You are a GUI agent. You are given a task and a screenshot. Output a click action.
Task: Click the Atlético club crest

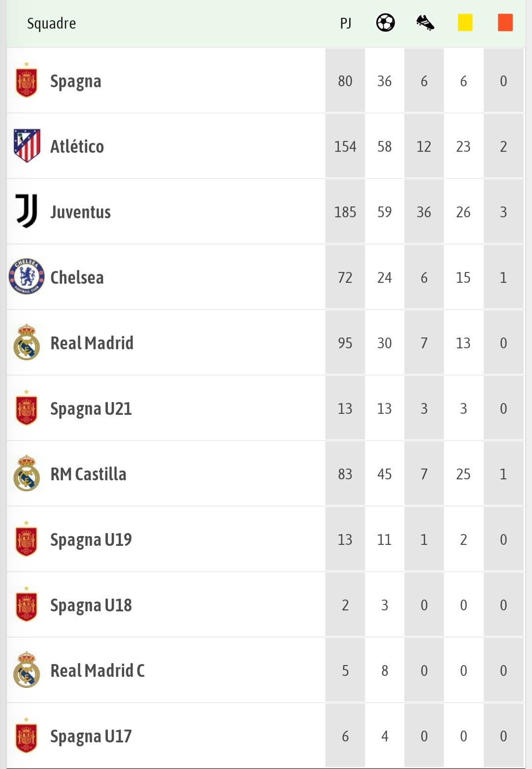click(27, 146)
